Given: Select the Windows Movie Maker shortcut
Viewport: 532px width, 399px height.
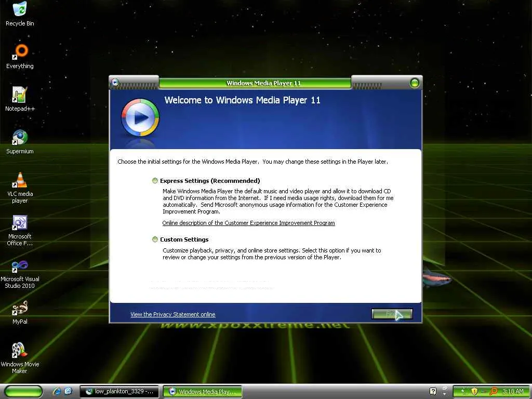Looking at the screenshot, I should (20, 358).
